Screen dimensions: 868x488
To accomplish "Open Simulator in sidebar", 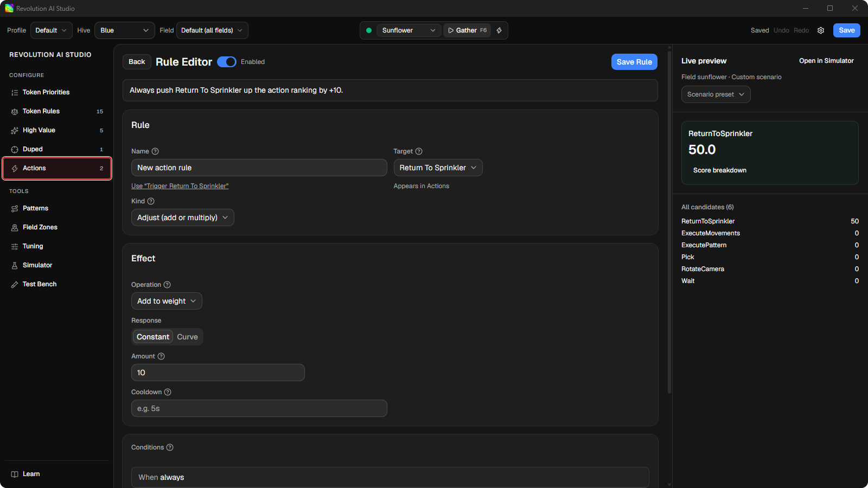I will point(57,265).
